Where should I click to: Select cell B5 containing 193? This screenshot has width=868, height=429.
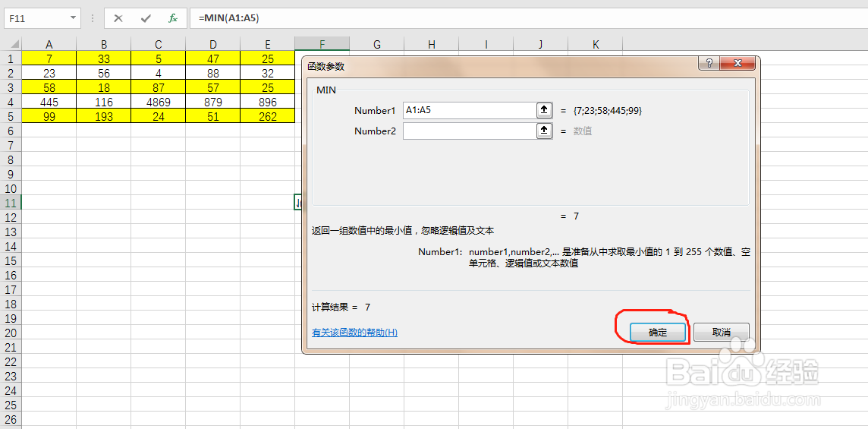click(103, 116)
